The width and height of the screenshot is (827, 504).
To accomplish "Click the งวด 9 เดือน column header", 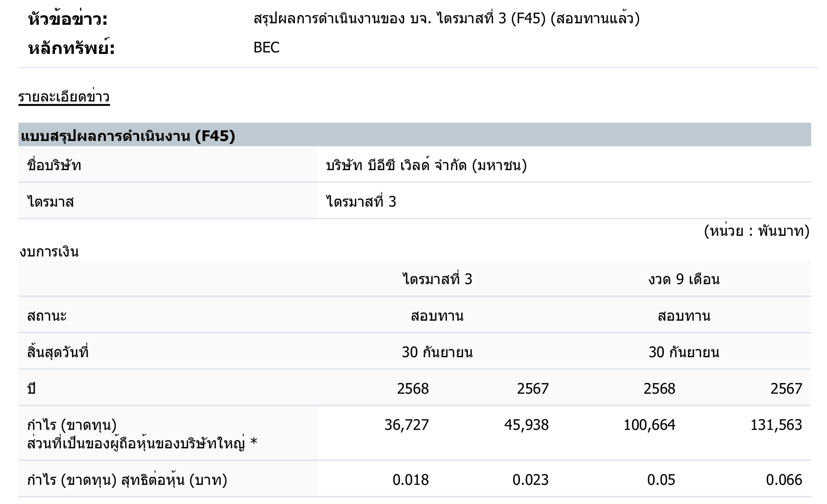I will click(x=684, y=279).
